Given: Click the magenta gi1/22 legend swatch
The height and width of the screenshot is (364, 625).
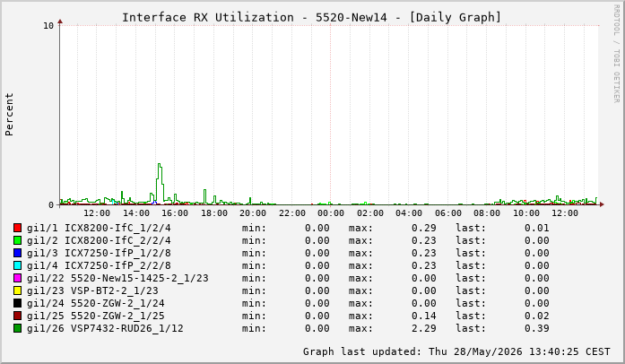Looking at the screenshot, I should point(17,278).
